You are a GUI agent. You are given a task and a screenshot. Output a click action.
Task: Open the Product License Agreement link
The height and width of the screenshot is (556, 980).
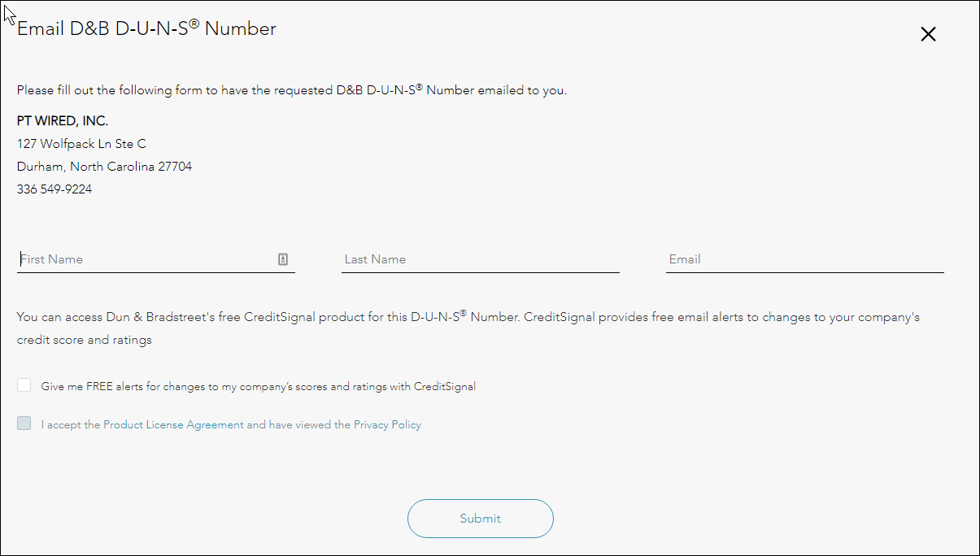[173, 424]
